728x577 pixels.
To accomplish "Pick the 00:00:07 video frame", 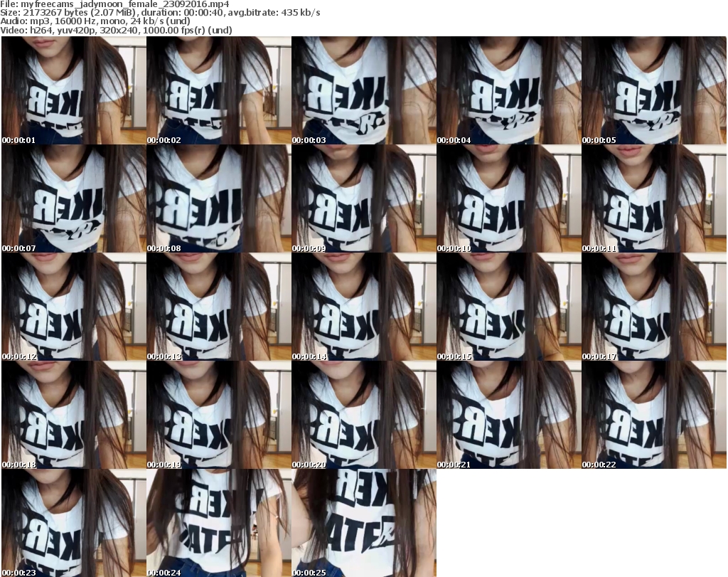I will (74, 198).
